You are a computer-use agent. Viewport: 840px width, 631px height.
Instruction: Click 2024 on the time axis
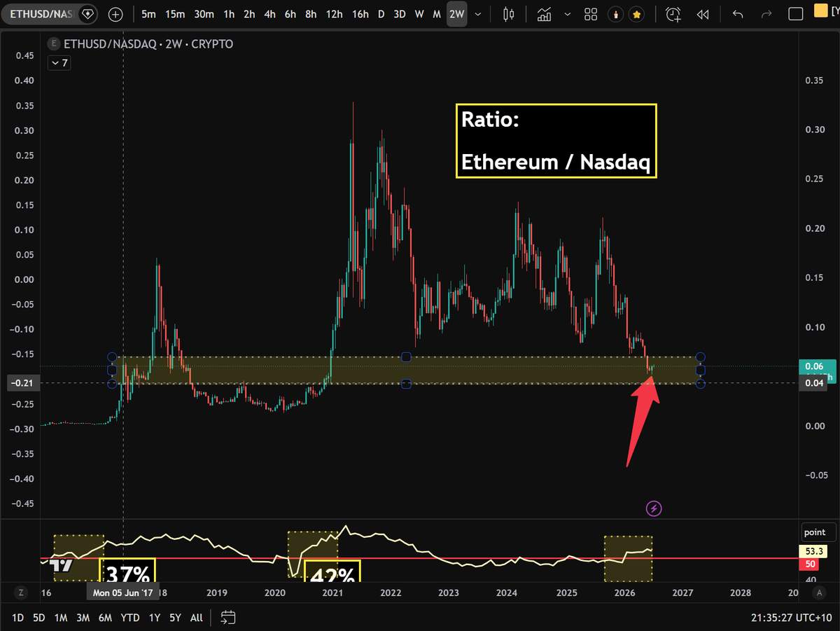click(x=507, y=592)
